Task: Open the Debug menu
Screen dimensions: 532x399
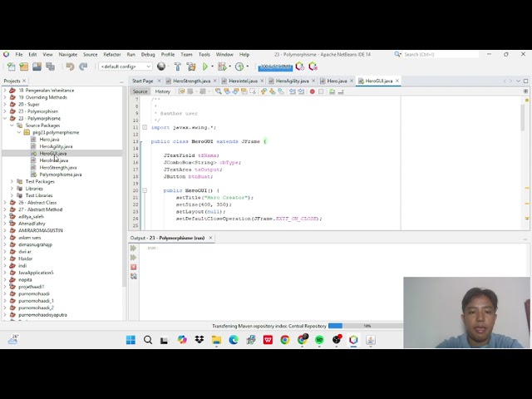Action: pos(148,54)
